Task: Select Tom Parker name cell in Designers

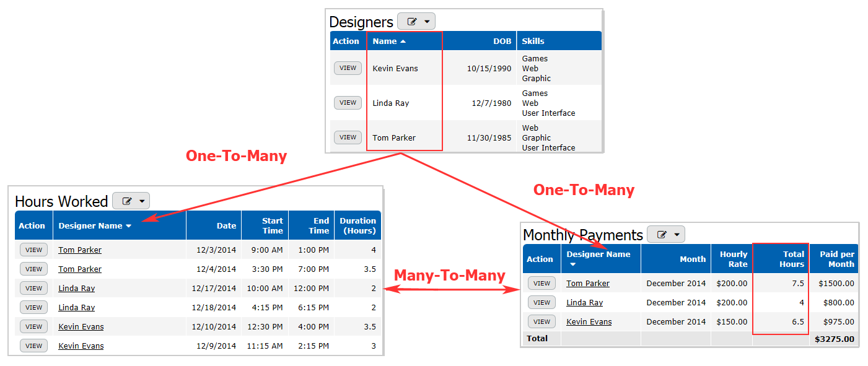Action: point(394,137)
